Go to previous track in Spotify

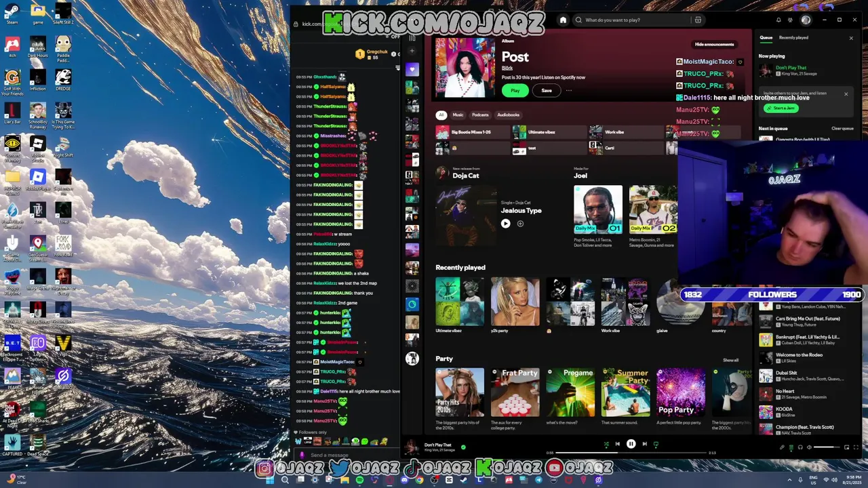617,444
